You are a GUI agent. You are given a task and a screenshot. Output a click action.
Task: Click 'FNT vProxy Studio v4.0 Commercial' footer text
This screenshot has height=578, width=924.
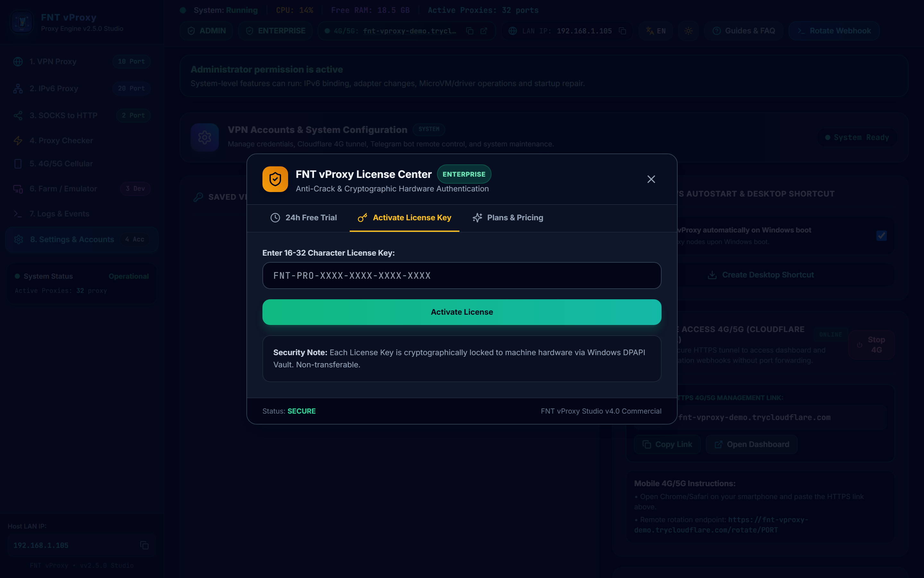pos(601,411)
